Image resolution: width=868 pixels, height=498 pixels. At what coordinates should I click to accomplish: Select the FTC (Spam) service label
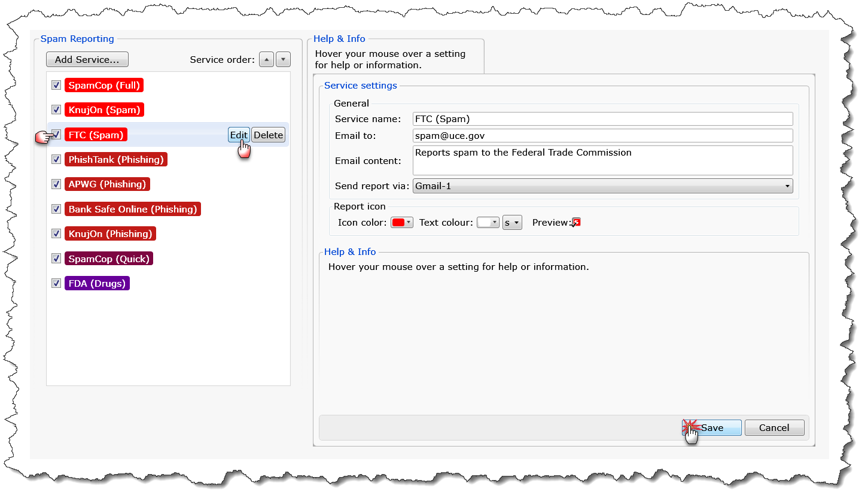tap(96, 135)
